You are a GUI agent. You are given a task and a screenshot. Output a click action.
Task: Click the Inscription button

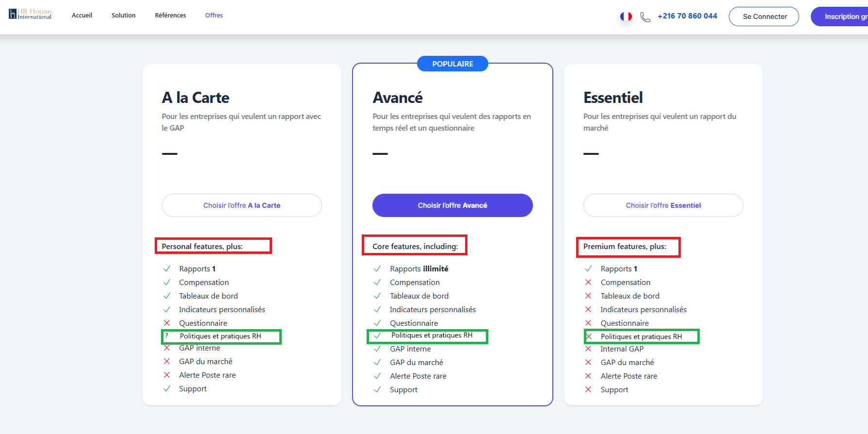841,17
